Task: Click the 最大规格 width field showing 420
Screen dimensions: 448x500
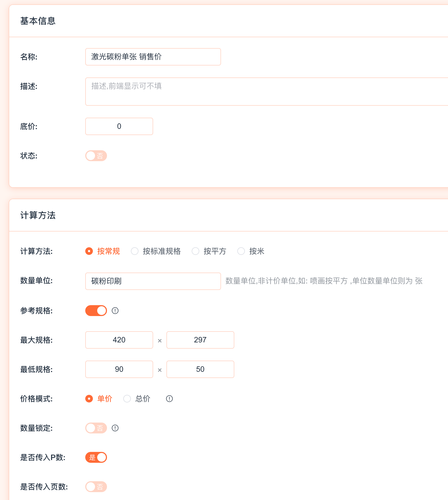Action: click(119, 340)
